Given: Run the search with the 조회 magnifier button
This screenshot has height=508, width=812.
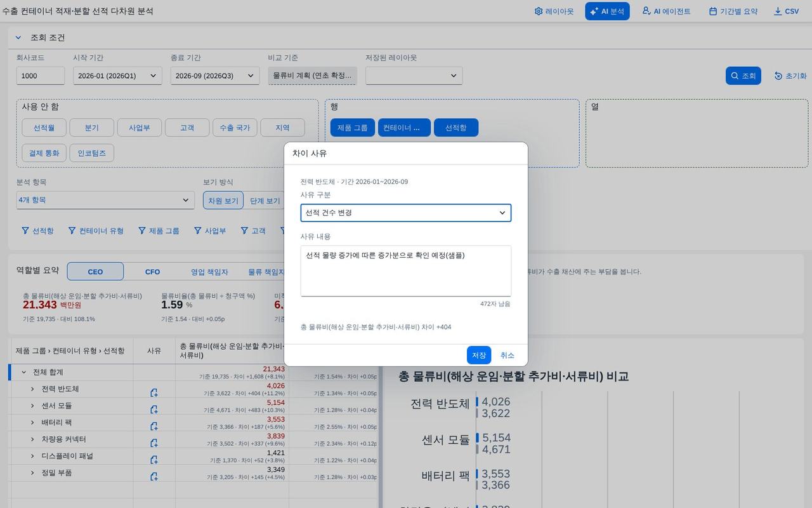Looking at the screenshot, I should click(743, 76).
